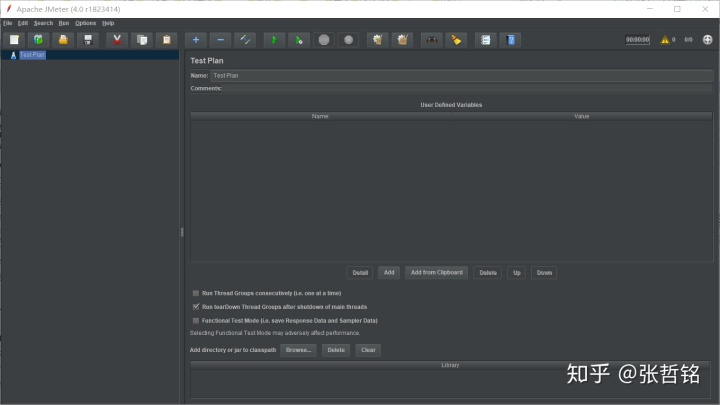Open the Function Helper list icon
Viewport: 720px width, 405px height.
pyautogui.click(x=485, y=40)
